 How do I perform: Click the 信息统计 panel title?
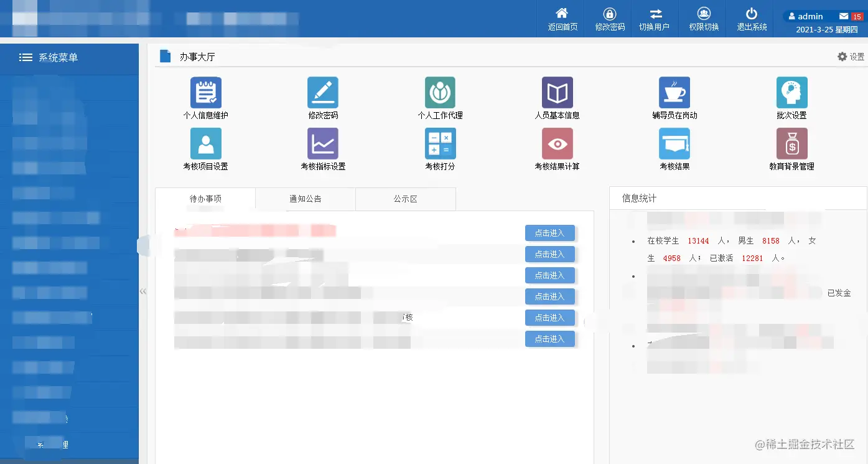pos(639,198)
